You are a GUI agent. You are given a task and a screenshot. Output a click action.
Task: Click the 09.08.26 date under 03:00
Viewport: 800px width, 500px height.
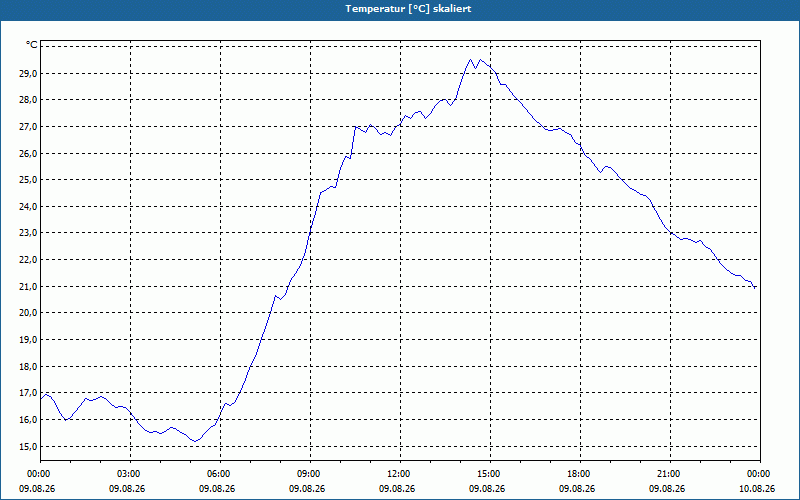127,489
